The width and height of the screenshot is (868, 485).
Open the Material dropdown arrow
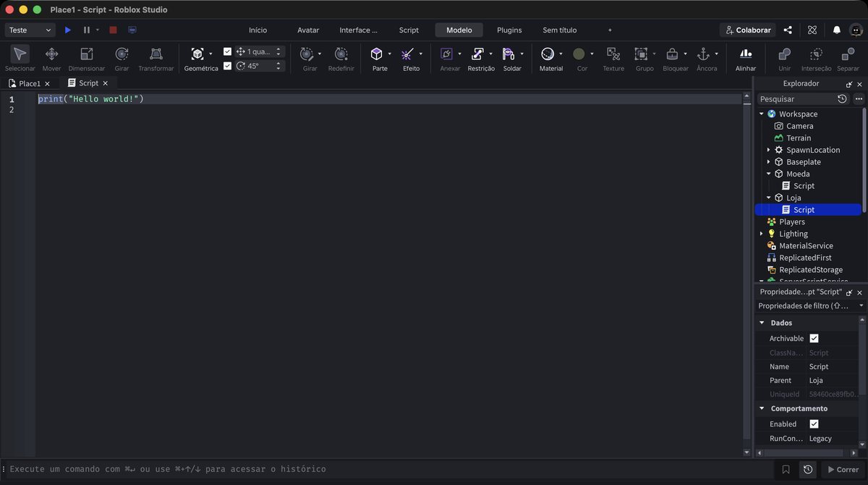[x=561, y=54]
